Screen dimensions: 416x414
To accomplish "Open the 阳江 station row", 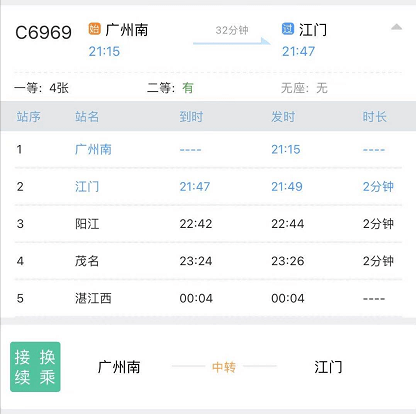I will coord(208,224).
